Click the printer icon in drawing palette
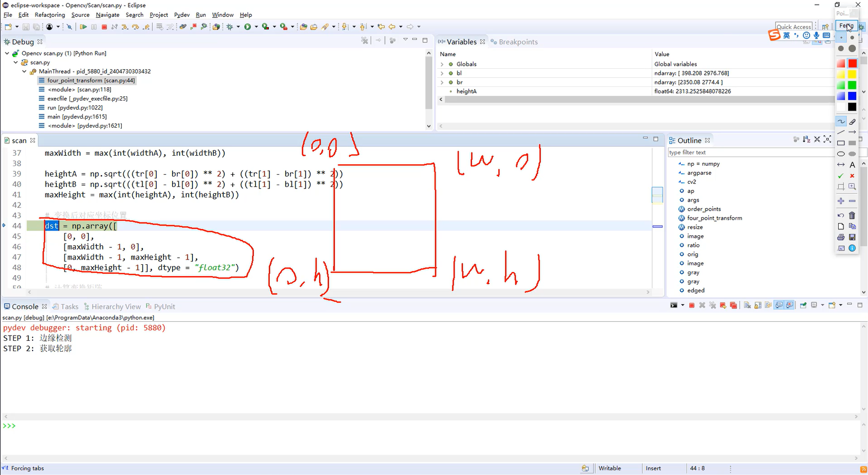The width and height of the screenshot is (868, 475). pyautogui.click(x=841, y=237)
